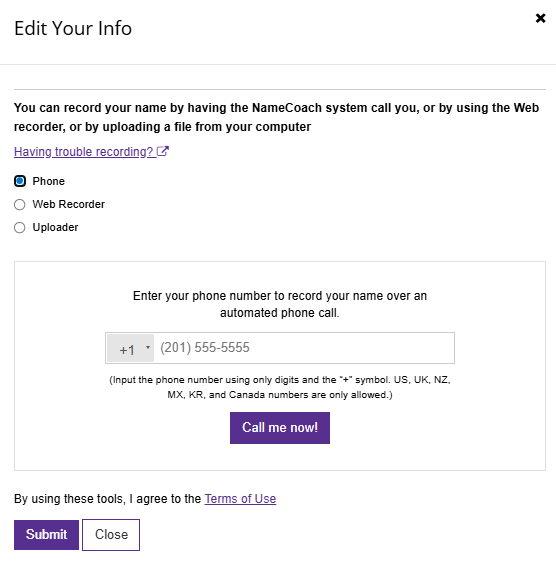Viewport: 556px width, 582px height.
Task: Open the Terms of Use link
Action: pyautogui.click(x=240, y=498)
